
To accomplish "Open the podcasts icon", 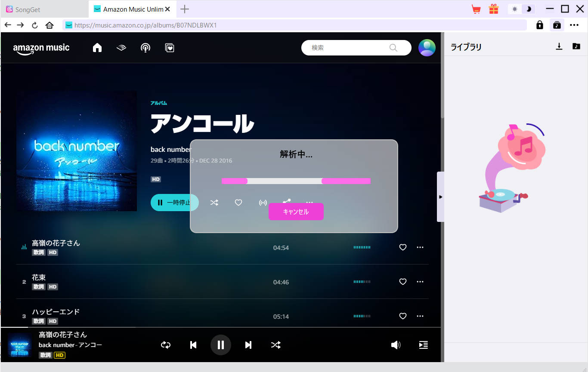I will [145, 48].
